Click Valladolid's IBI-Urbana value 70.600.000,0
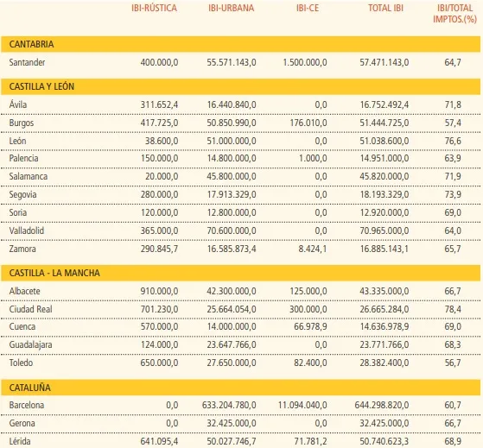Screen dimensions: 483x448 [x=232, y=230]
